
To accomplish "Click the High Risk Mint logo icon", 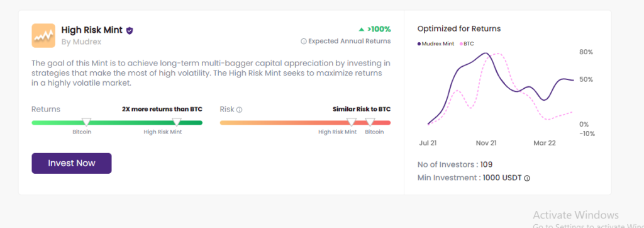I will tap(43, 35).
